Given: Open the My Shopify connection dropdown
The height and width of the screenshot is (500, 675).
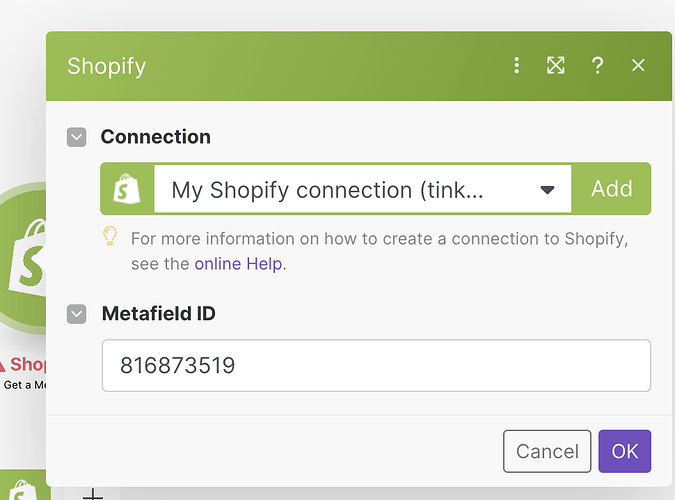Looking at the screenshot, I should [340, 189].
